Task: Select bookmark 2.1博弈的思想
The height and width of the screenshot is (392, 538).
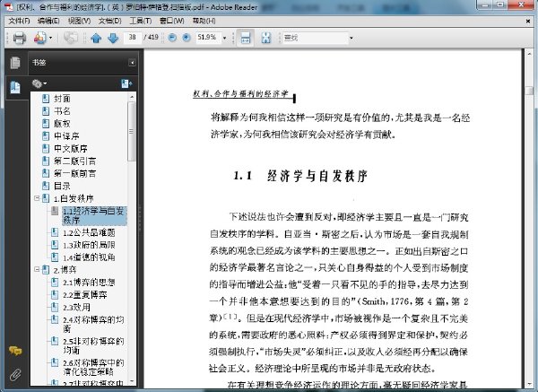Action: click(x=89, y=283)
